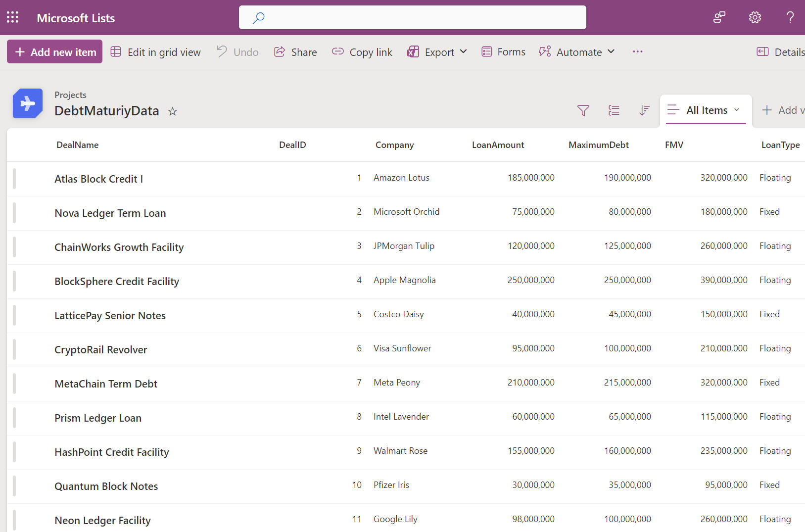Open the feedback people icon in header
Viewport: 805px width, 532px height.
click(719, 18)
